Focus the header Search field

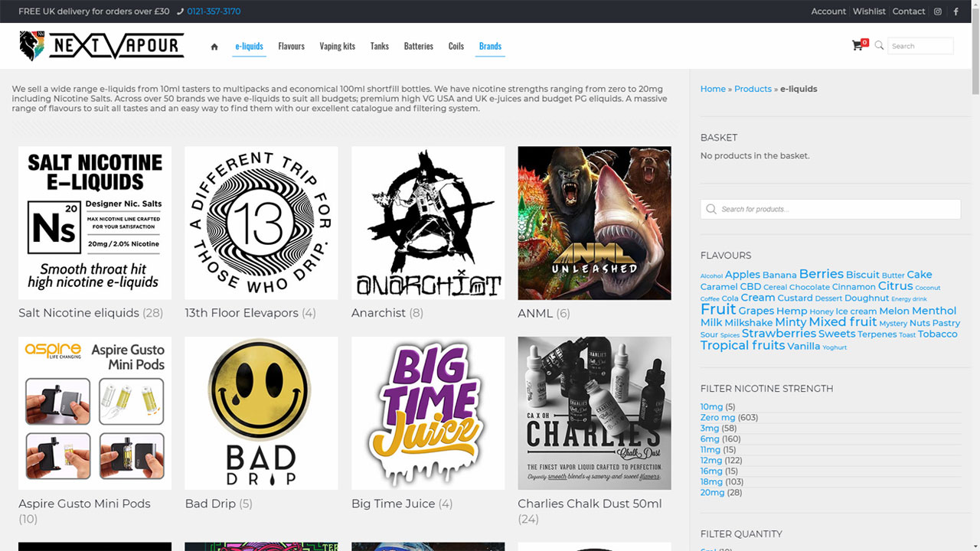coord(920,46)
